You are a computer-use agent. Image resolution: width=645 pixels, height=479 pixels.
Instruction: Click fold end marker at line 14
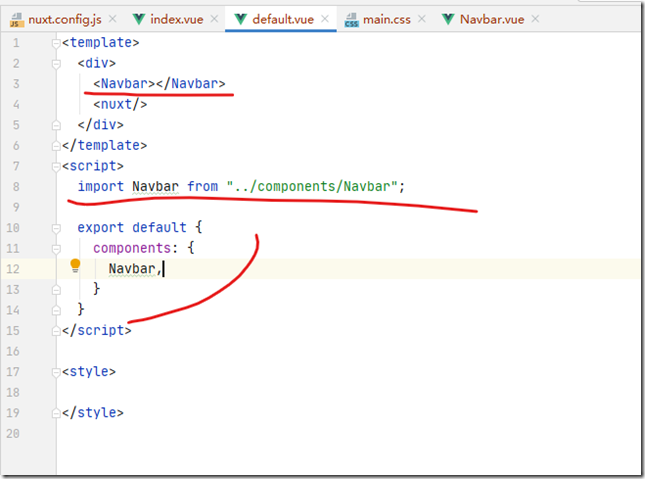(x=56, y=310)
